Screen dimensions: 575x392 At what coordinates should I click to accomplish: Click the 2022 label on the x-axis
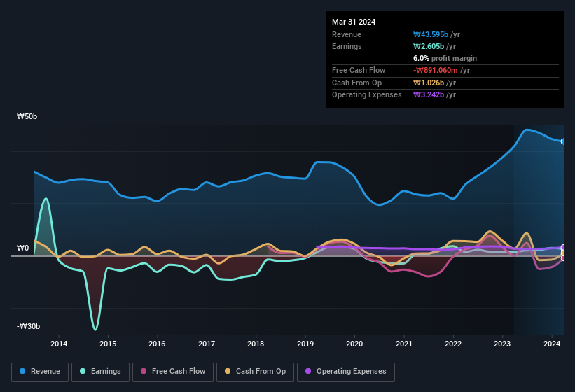coord(453,344)
